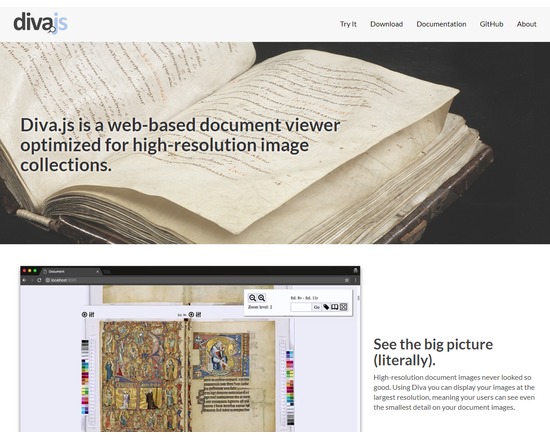Click zoom in magnifier in viewer screenshot
This screenshot has width=550, height=440.
261,298
